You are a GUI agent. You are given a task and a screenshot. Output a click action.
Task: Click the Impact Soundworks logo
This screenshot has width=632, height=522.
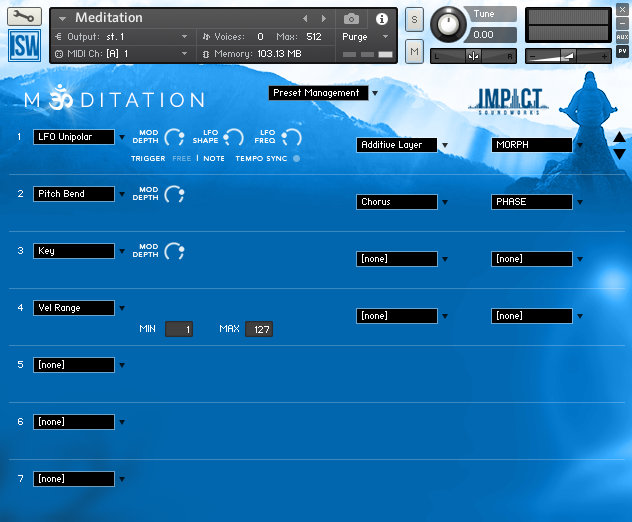(509, 101)
